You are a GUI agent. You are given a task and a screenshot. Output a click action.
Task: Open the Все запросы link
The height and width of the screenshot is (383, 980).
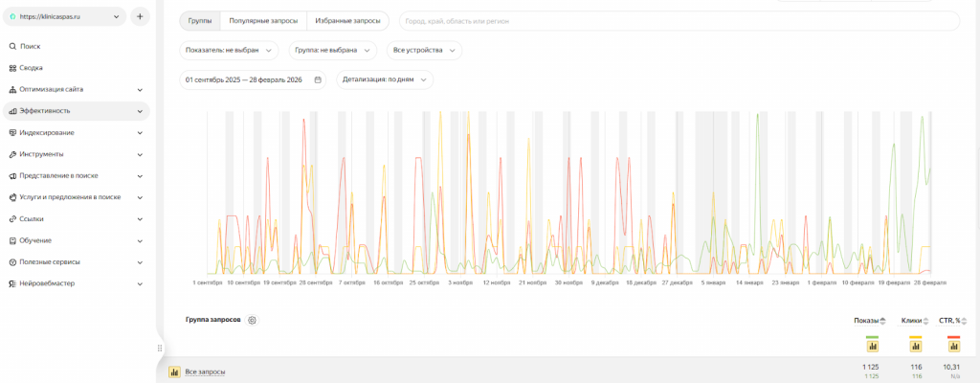point(205,372)
